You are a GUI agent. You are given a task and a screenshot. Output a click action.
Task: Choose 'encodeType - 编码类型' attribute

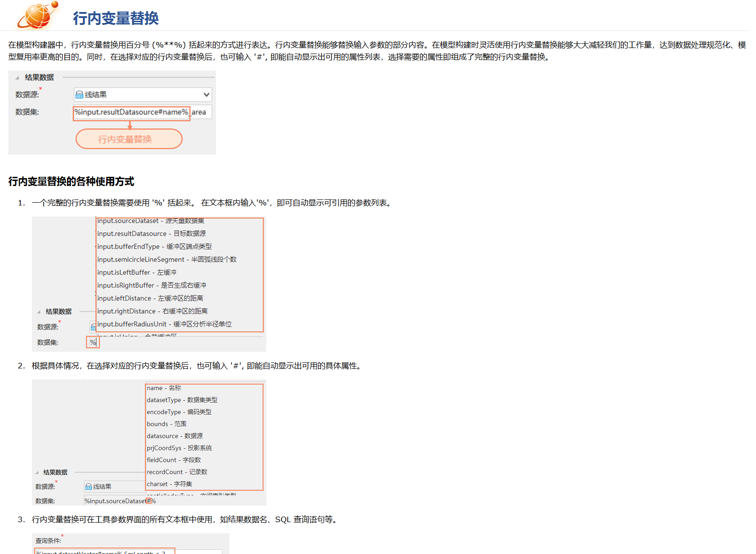179,412
